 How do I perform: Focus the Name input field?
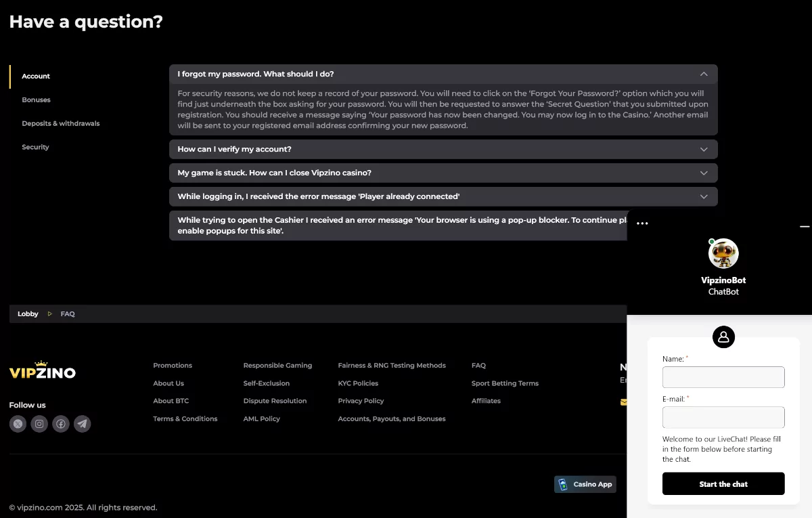[723, 377]
